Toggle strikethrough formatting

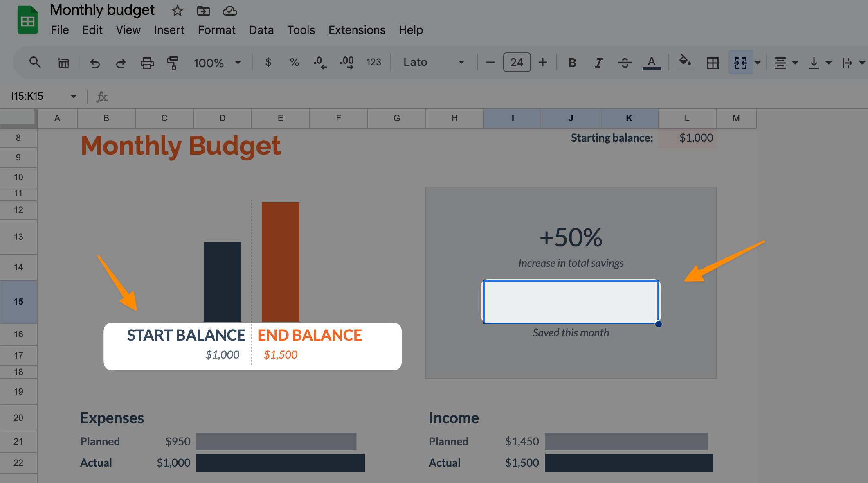click(x=625, y=63)
